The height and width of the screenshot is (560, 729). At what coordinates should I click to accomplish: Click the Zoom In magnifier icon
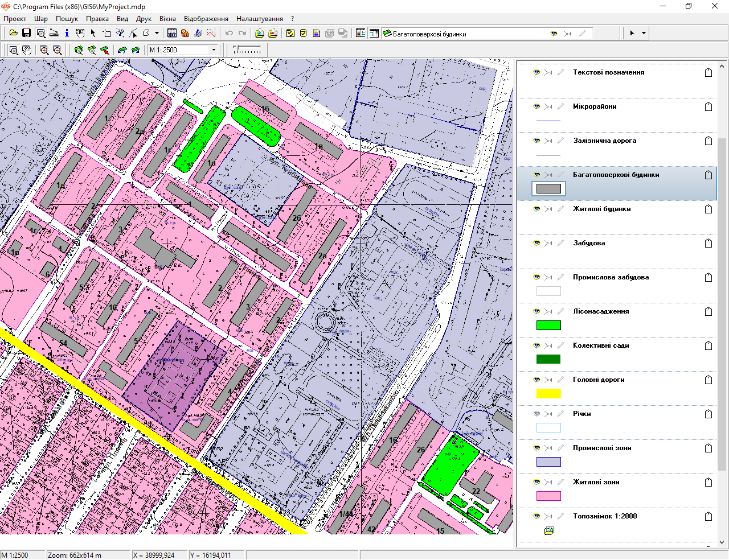(x=44, y=50)
